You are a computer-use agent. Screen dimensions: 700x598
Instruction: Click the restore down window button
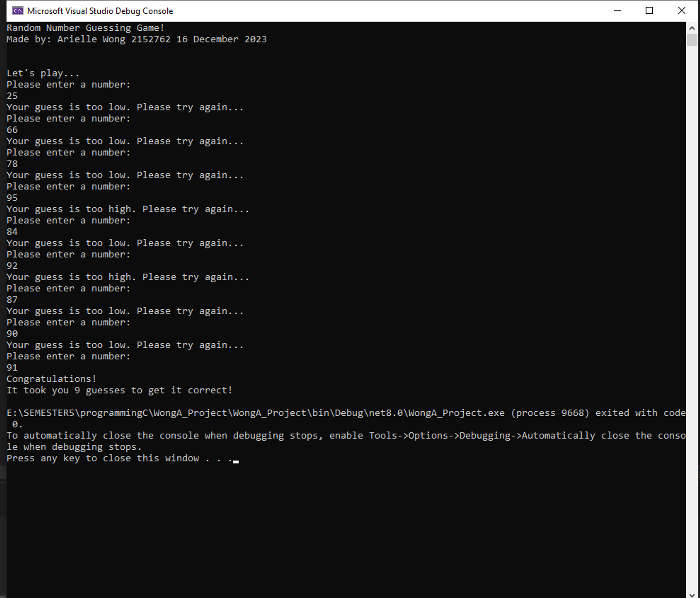pos(651,10)
